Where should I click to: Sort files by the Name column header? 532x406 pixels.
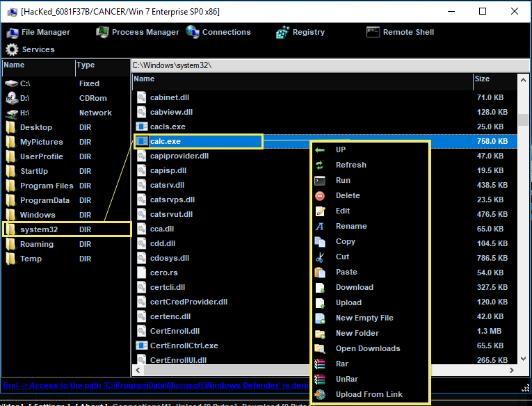coord(303,79)
